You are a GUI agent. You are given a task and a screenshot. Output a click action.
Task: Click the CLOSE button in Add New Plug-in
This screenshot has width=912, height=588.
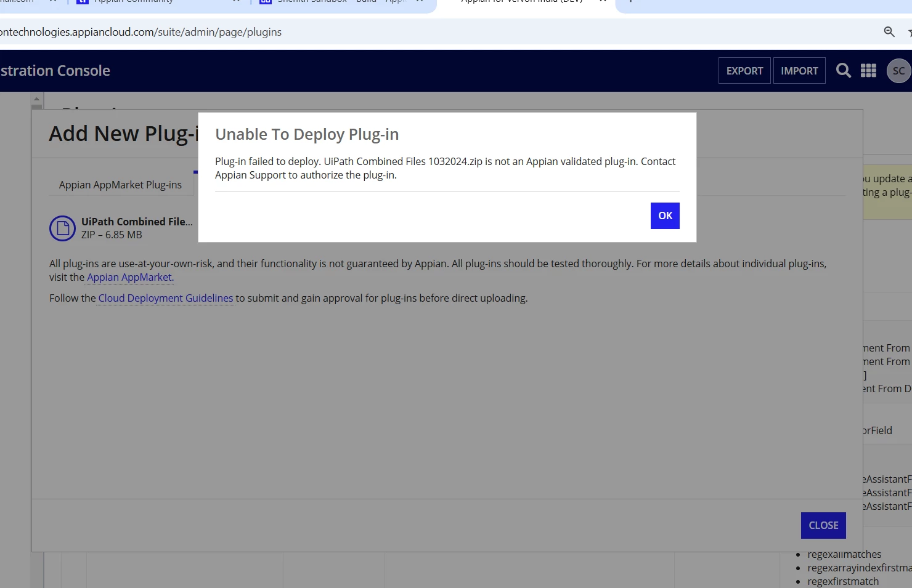pyautogui.click(x=823, y=525)
